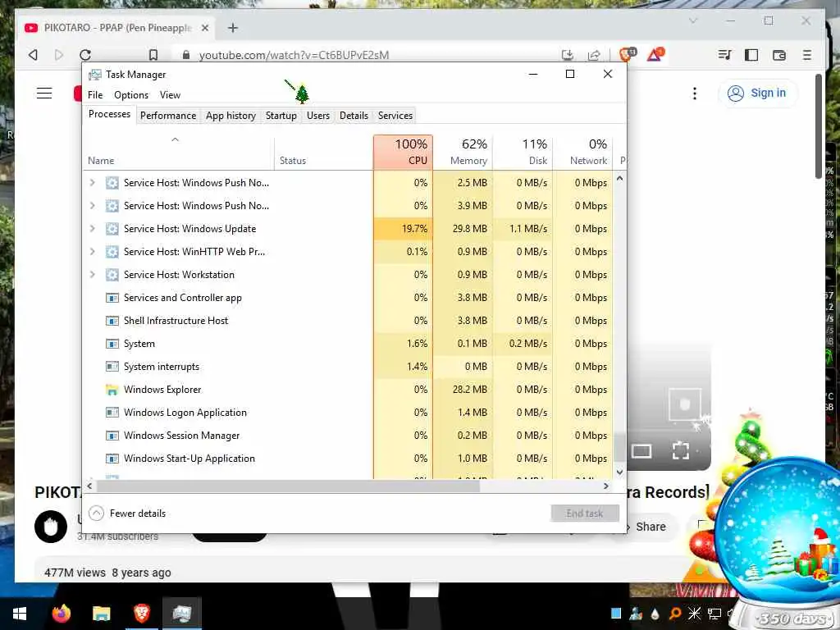Open File Explorer from the taskbar
This screenshot has height=630, width=840.
click(x=101, y=614)
